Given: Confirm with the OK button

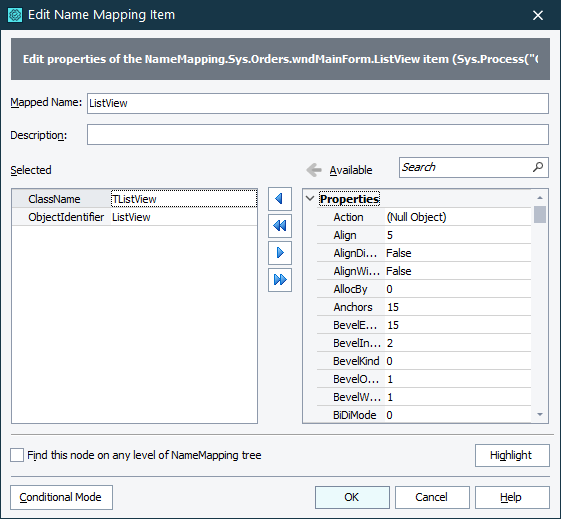Looking at the screenshot, I should pos(352,497).
